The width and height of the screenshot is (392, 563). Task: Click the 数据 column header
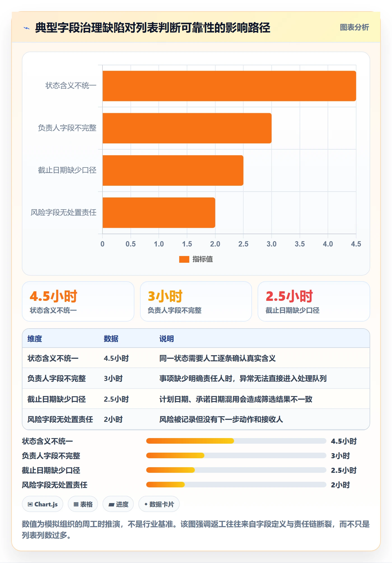(111, 339)
